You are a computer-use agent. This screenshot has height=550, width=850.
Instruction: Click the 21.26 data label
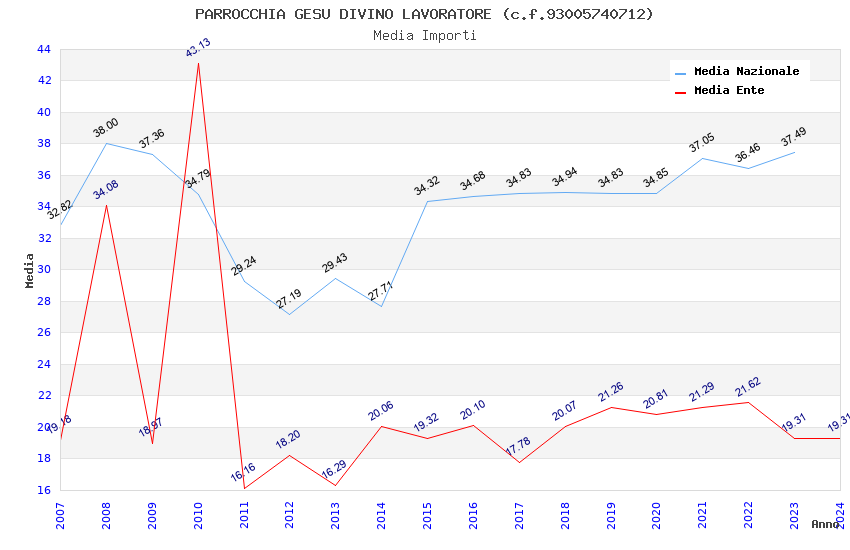[x=610, y=392]
